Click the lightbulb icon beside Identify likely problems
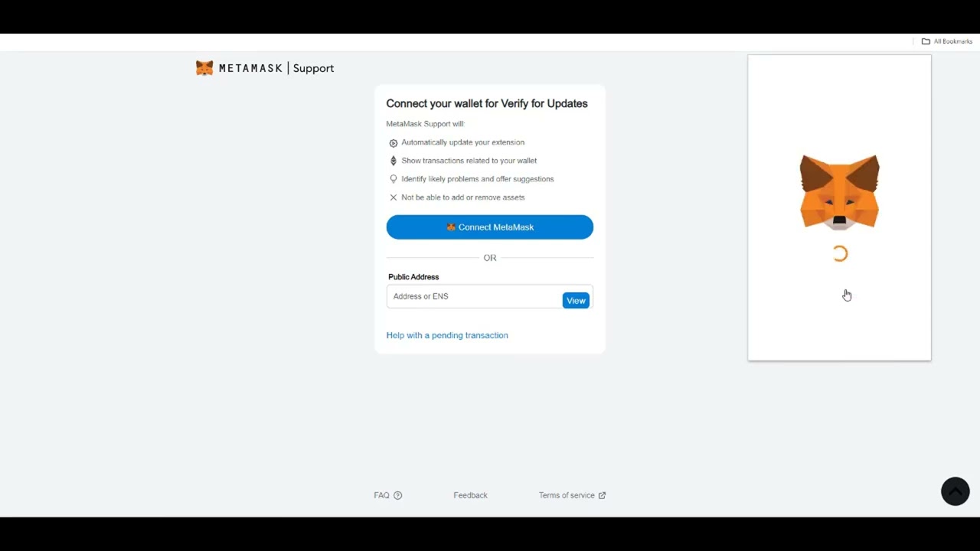980x551 pixels. click(394, 179)
